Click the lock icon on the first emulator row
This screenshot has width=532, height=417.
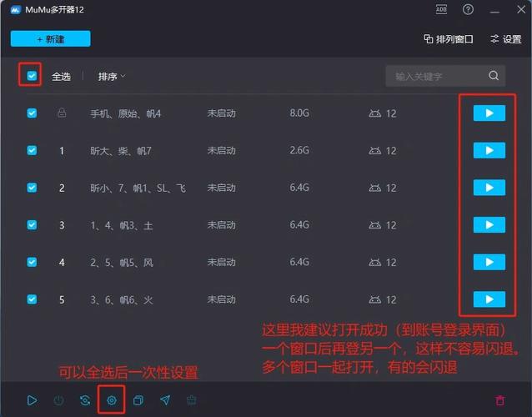pyautogui.click(x=61, y=113)
